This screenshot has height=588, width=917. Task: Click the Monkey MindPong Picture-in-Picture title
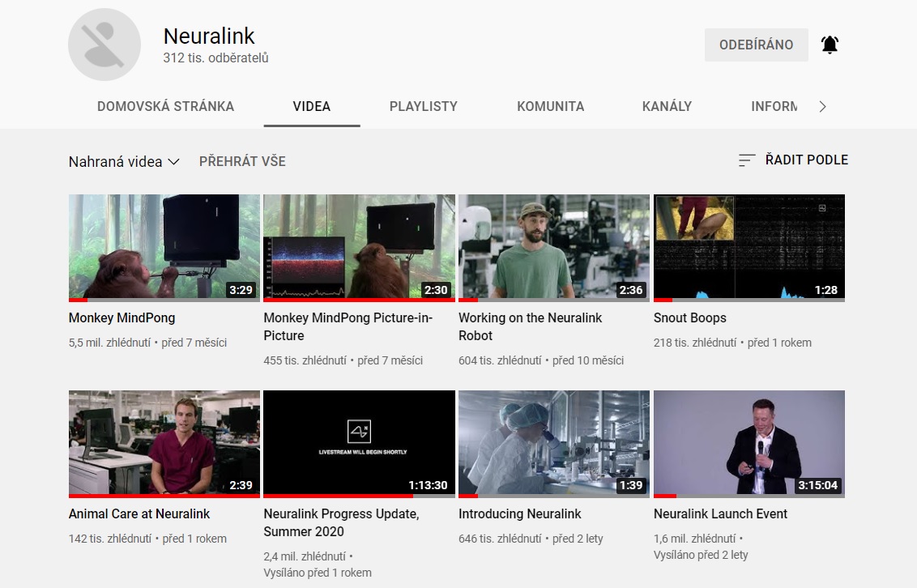click(348, 326)
